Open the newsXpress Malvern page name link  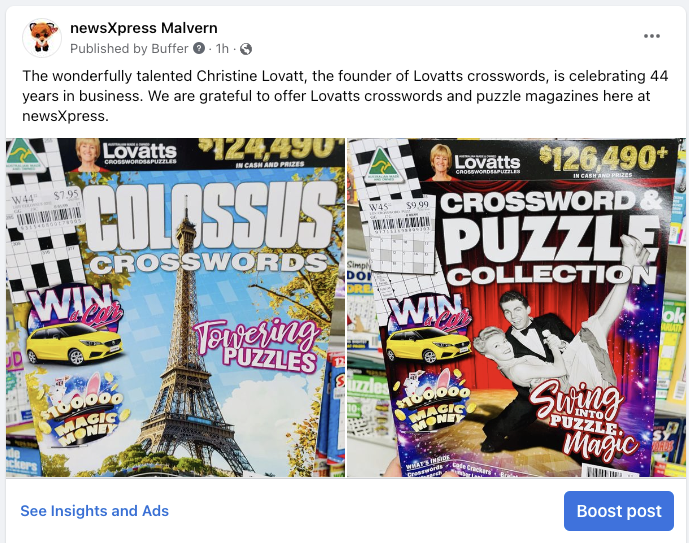144,28
